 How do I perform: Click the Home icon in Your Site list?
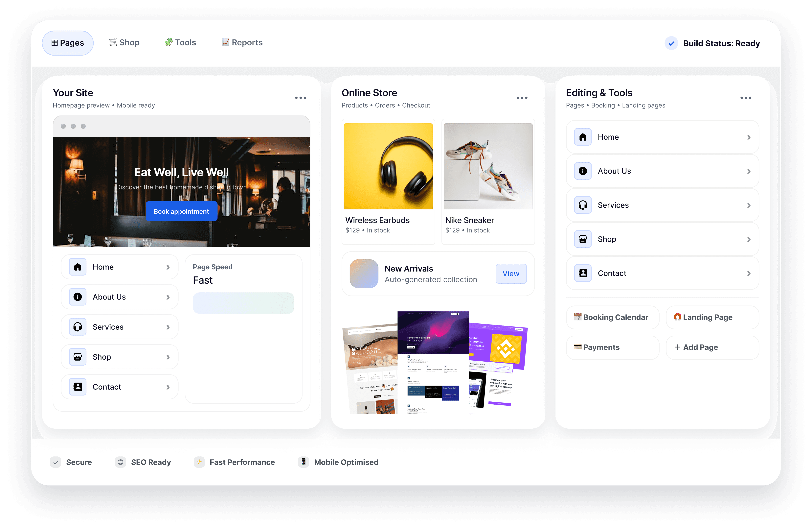click(x=78, y=267)
